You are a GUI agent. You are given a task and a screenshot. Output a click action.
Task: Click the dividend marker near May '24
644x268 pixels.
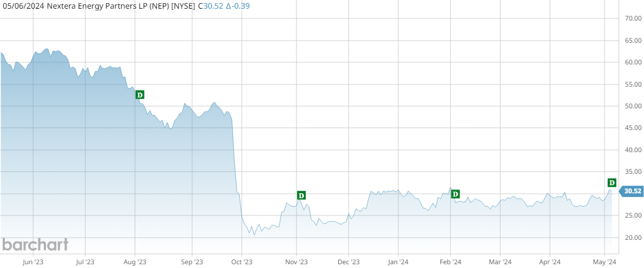tap(612, 182)
